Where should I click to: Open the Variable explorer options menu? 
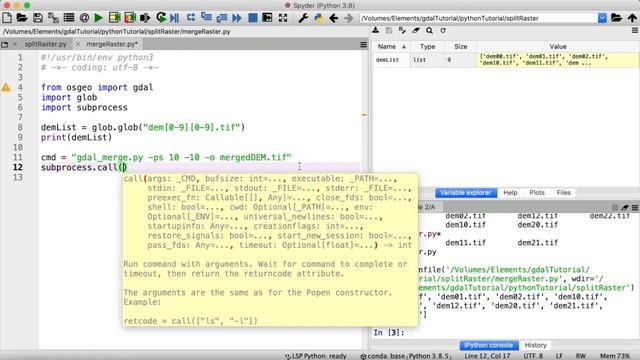pyautogui.click(x=635, y=31)
